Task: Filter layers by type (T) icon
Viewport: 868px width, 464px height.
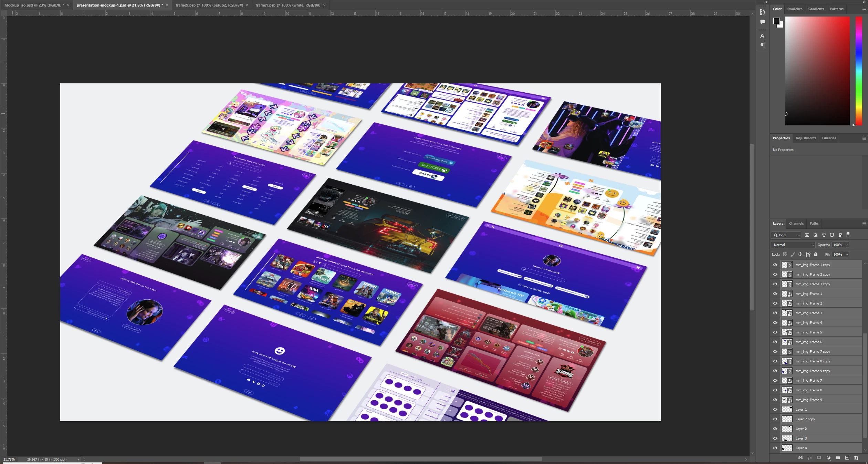Action: [x=824, y=235]
